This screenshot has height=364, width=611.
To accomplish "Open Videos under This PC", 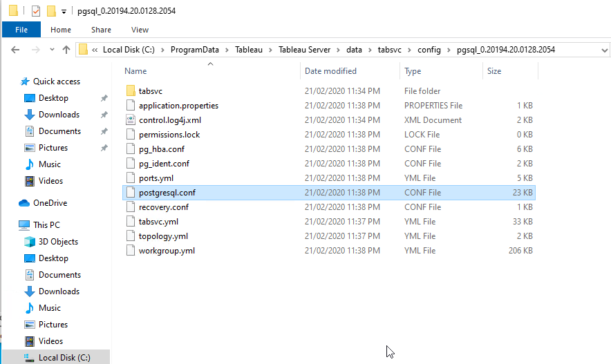I will pyautogui.click(x=50, y=341).
